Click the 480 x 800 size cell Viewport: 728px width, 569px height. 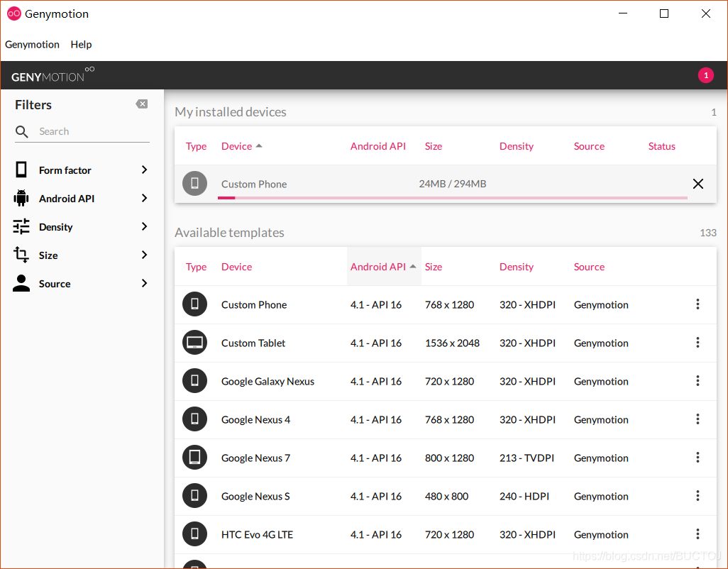coord(446,496)
